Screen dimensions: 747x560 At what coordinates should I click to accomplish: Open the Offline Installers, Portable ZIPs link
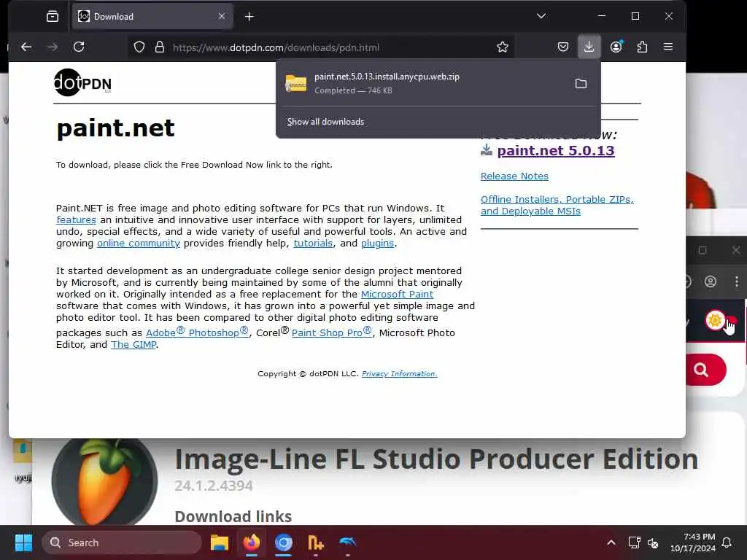557,205
